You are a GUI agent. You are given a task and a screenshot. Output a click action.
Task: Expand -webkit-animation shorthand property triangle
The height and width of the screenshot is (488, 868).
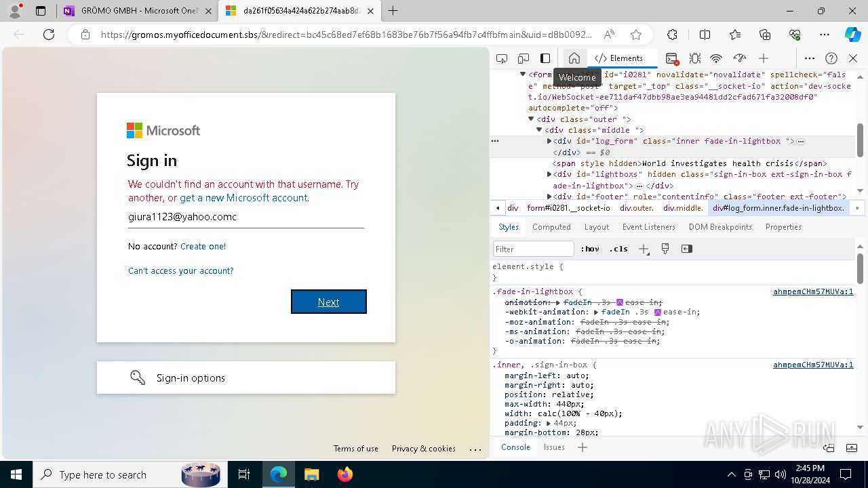pos(596,312)
